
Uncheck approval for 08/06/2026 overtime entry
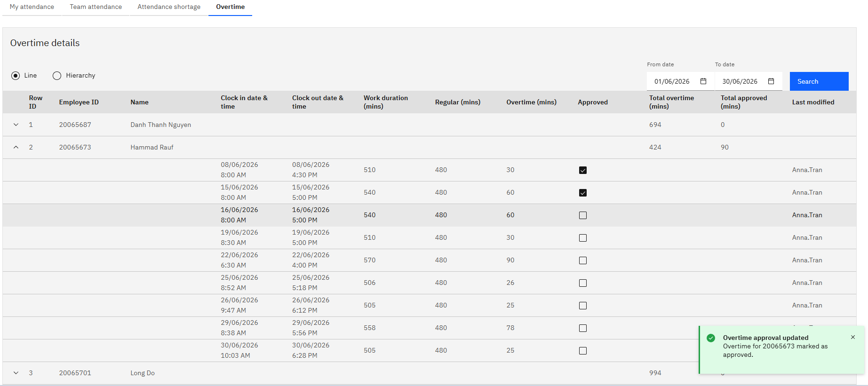click(583, 170)
